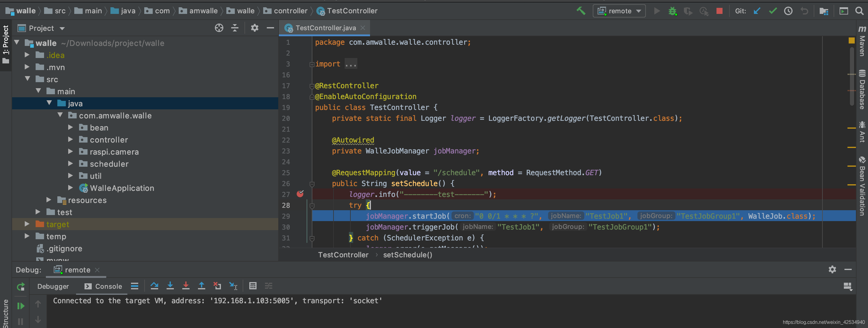Click the Drop Frame icon
The width and height of the screenshot is (868, 328).
point(217,286)
